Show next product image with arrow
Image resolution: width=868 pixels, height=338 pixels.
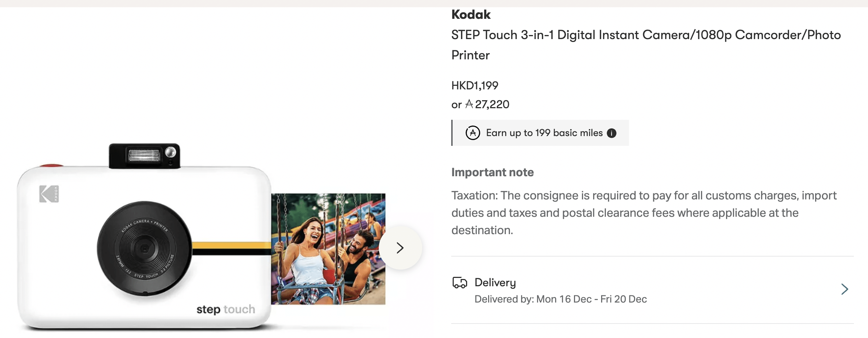[400, 248]
